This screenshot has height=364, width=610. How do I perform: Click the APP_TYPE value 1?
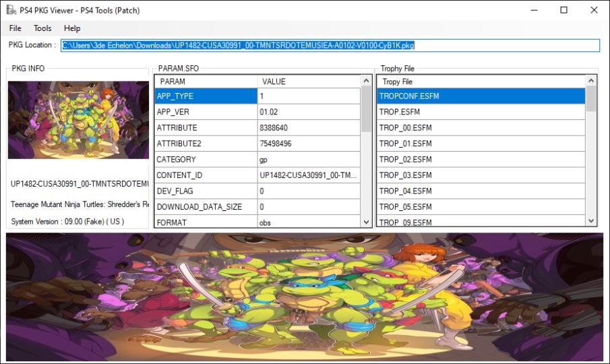(309, 96)
